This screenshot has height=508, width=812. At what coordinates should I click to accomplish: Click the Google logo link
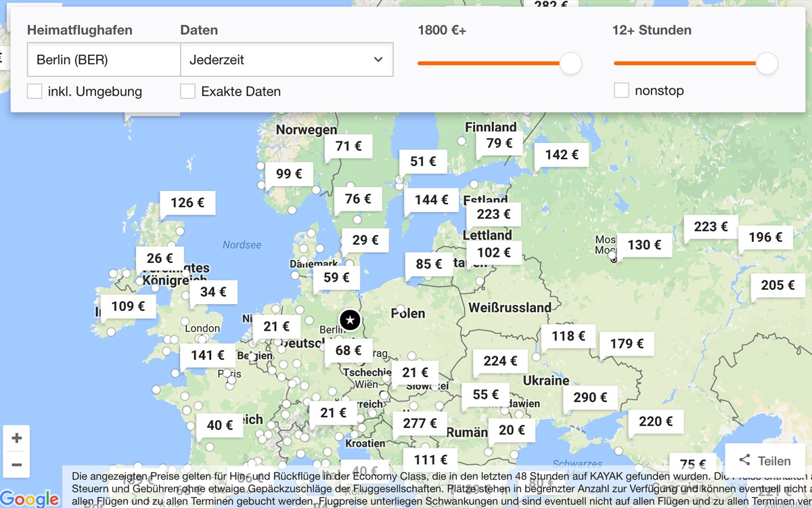click(x=30, y=499)
